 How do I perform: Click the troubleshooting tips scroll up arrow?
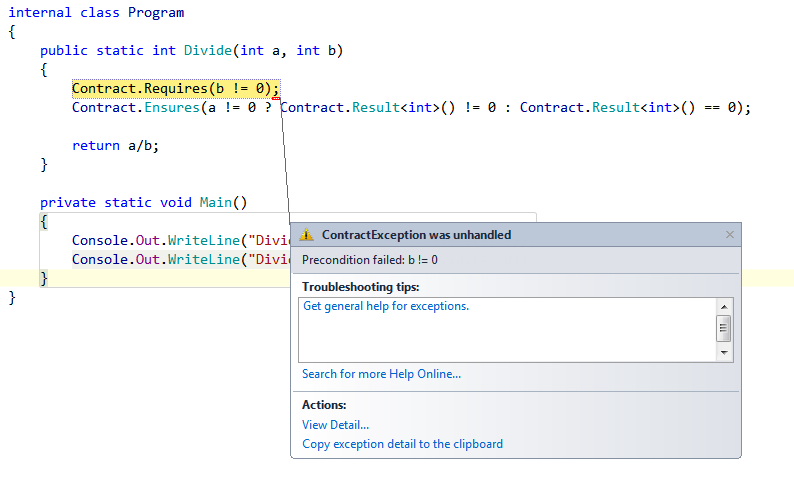point(724,307)
